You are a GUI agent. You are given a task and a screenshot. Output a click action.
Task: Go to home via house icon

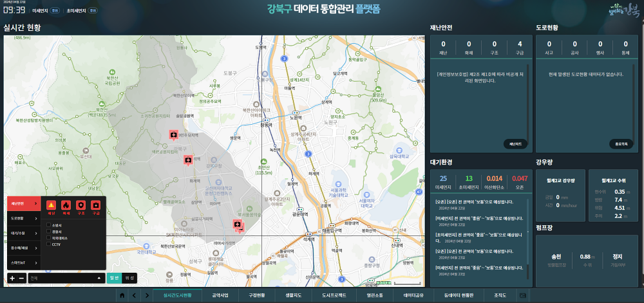coord(122,295)
